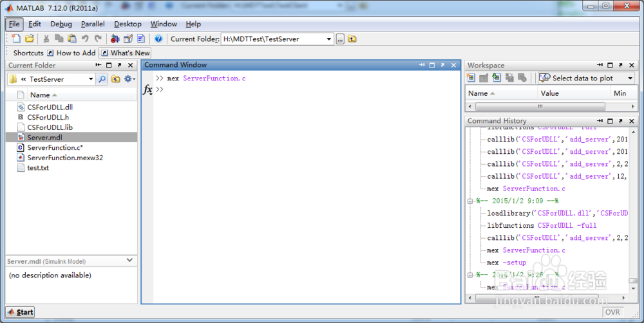Open MATLAB help question-mark icon
644x323 pixels.
(158, 39)
